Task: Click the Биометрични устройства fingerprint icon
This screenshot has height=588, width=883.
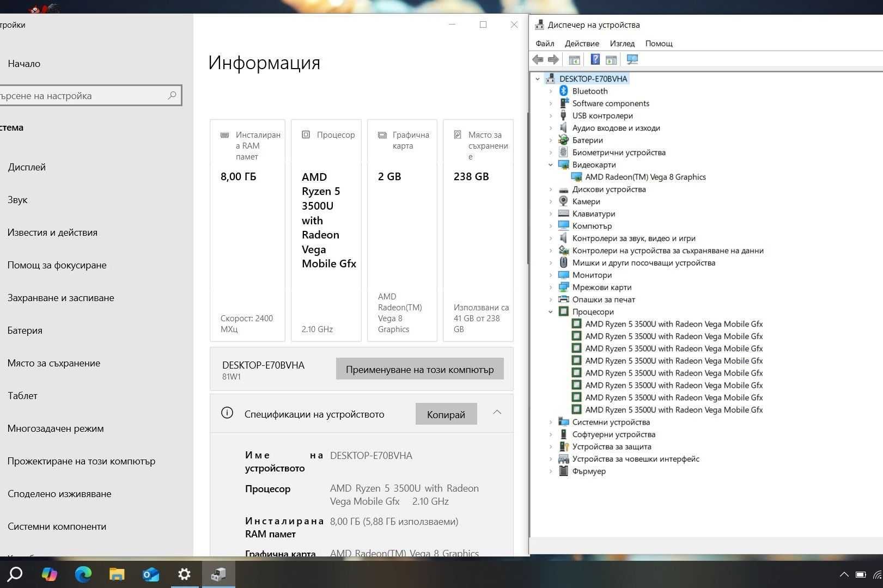Action: coord(564,152)
